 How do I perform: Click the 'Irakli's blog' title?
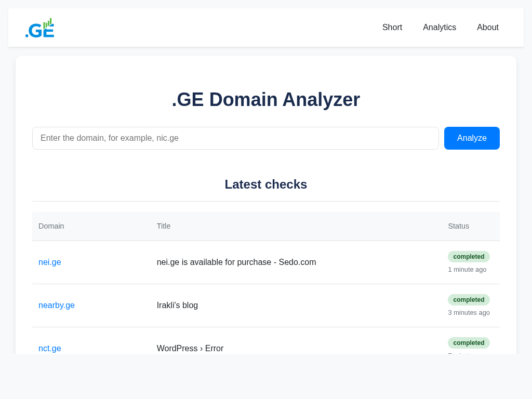tap(177, 305)
